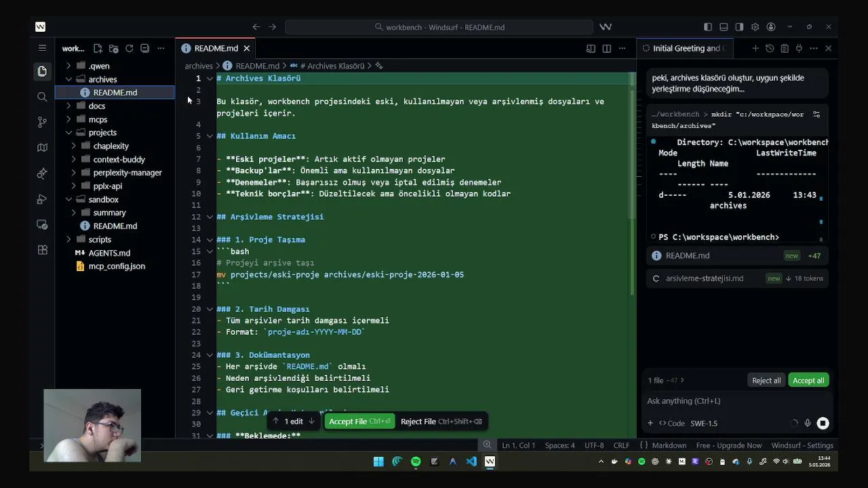Go to next edit arrow

tap(311, 421)
